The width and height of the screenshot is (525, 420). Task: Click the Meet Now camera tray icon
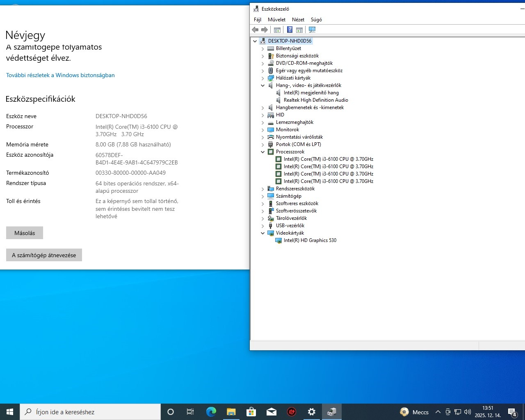(448, 412)
